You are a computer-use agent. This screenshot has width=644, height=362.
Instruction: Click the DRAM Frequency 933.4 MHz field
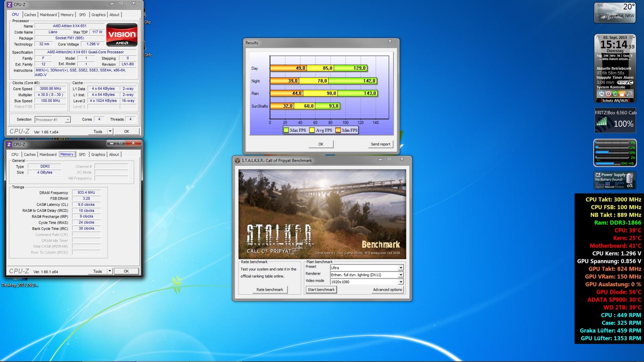tap(86, 193)
